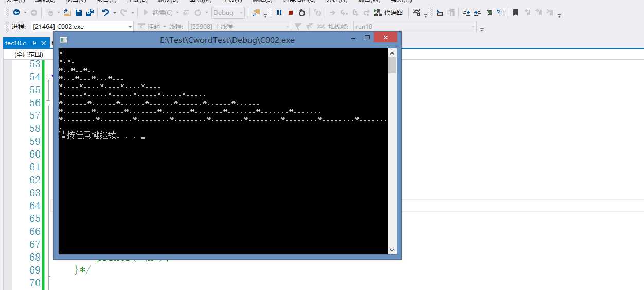Open the stack frame dropdown run10
The height and width of the screenshot is (290, 644).
point(415,26)
